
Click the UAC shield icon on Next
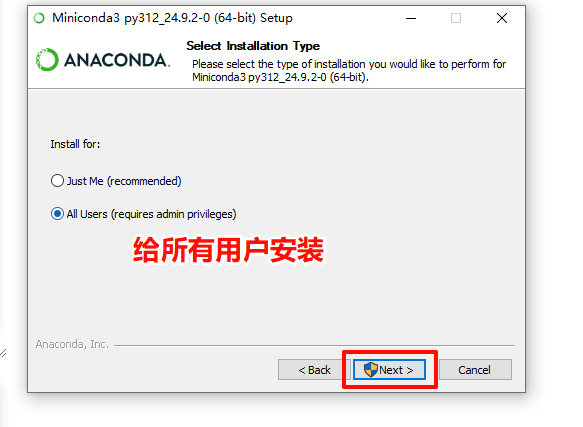click(371, 370)
